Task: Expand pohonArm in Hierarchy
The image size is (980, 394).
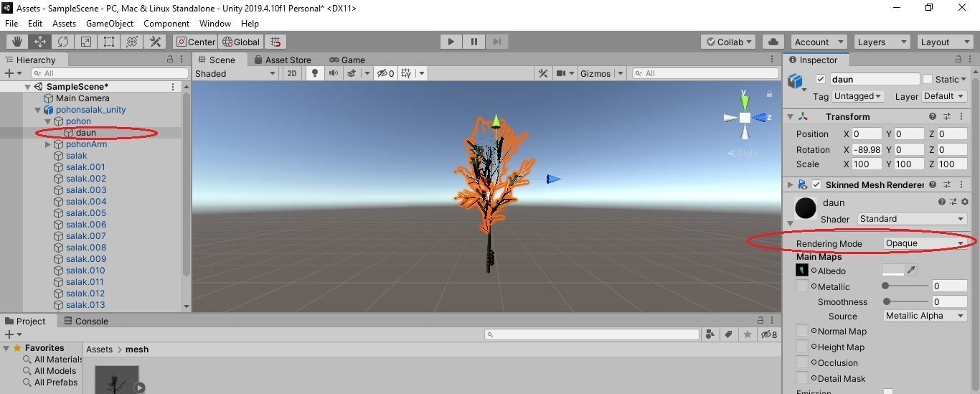Action: (48, 144)
